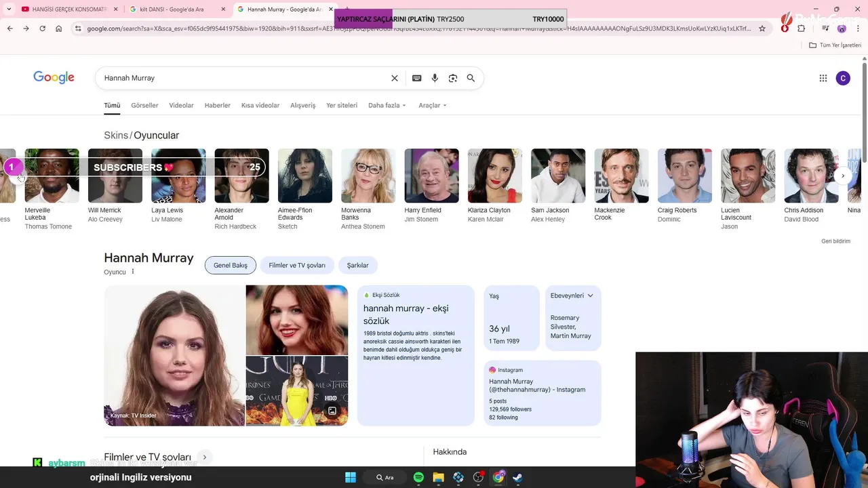868x488 pixels.
Task: Switch to the Kısa videolar tab
Action: pyautogui.click(x=260, y=105)
